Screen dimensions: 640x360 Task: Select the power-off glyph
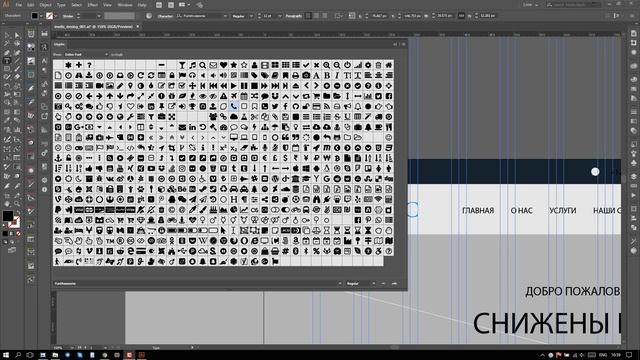tap(347, 65)
